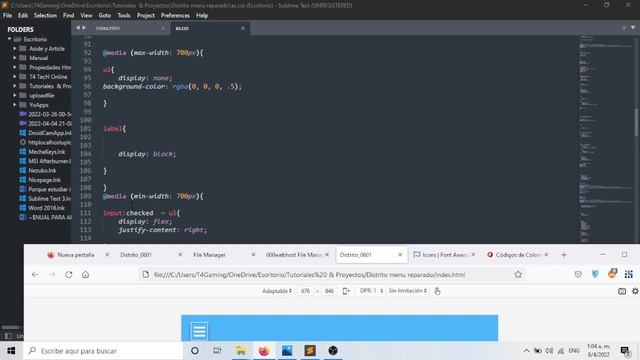
Task: Open Nicepage.lnk in the sidebar
Action: click(44, 180)
